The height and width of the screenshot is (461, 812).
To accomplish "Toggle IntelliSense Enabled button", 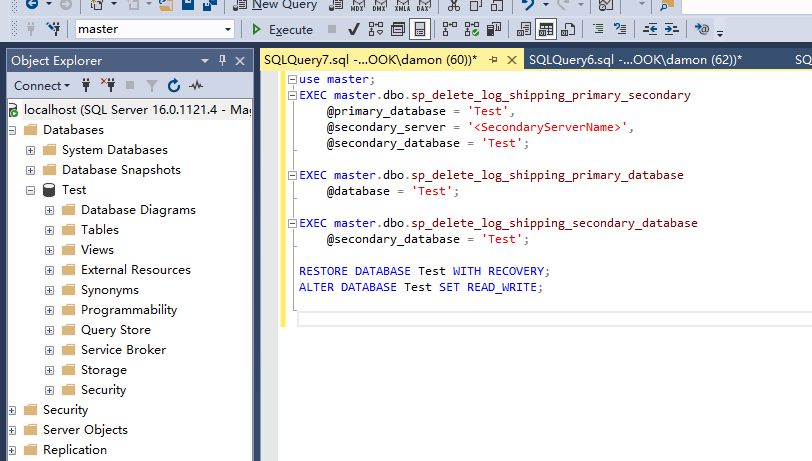I will click(x=420, y=30).
